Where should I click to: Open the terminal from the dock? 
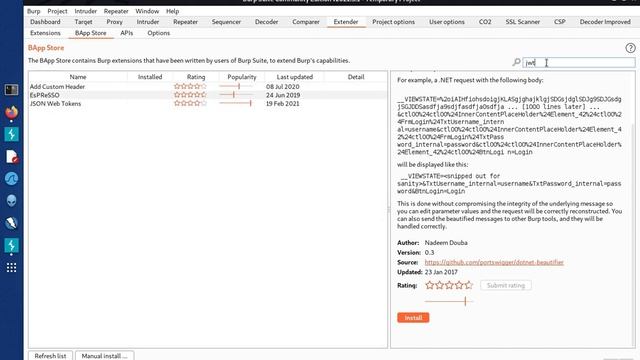pos(11,90)
